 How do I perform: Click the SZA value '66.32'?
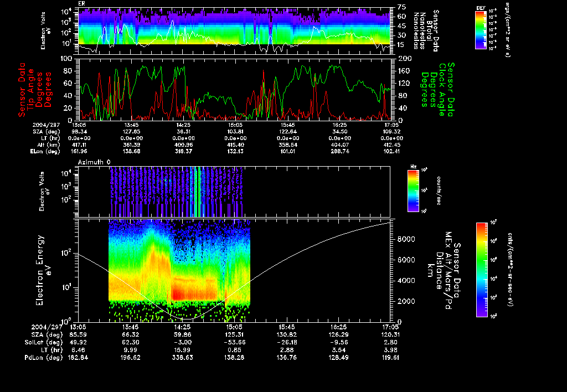pos(131,335)
